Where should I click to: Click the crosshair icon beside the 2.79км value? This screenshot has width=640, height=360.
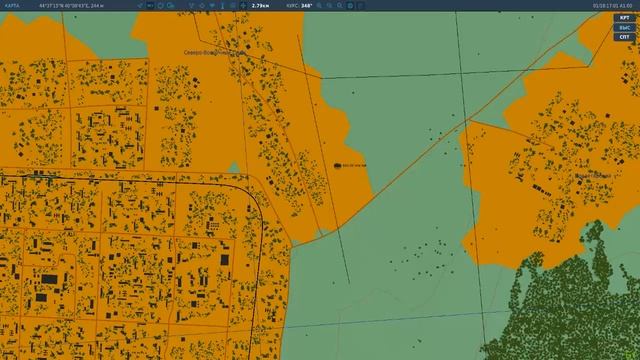pos(243,6)
